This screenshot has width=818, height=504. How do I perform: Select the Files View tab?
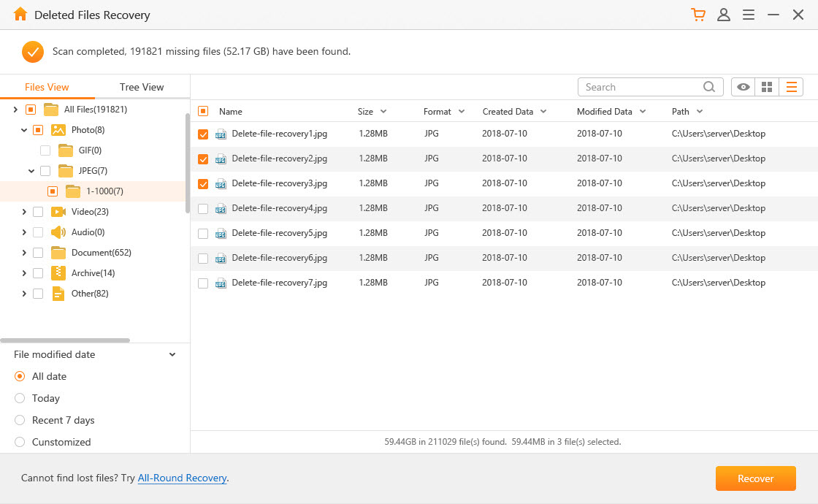click(x=47, y=87)
